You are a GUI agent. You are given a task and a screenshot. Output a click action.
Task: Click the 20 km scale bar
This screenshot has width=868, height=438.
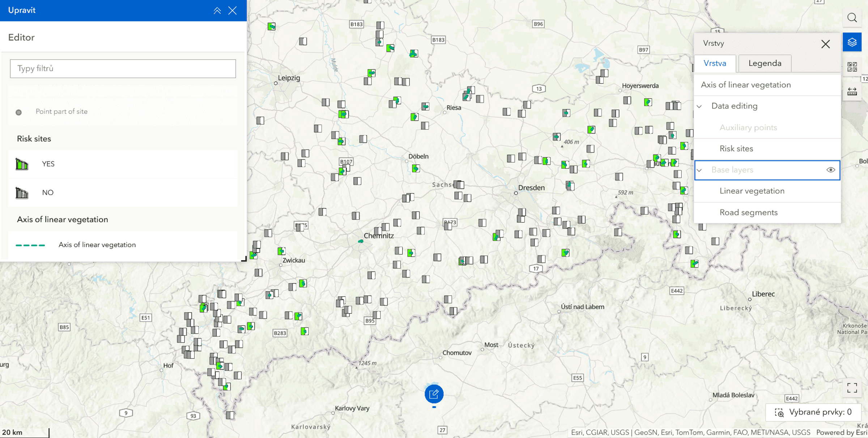pos(25,433)
